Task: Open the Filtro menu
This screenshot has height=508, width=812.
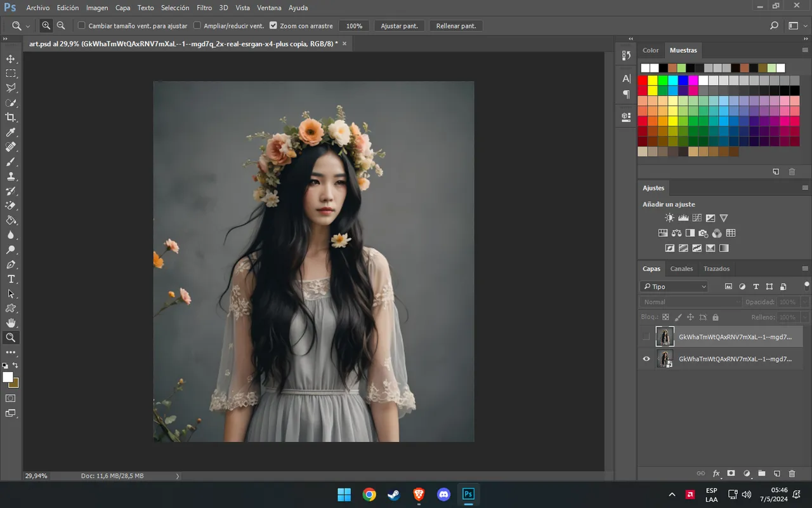Action: (x=204, y=8)
